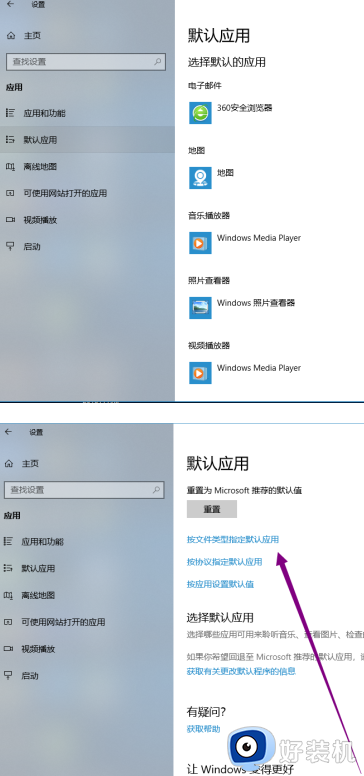Open 按协议指定默认应用 link
The image size is (364, 776).
coord(225,562)
